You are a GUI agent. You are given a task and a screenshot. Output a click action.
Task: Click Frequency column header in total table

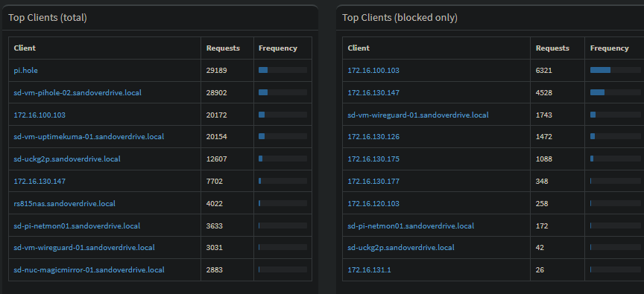(277, 48)
